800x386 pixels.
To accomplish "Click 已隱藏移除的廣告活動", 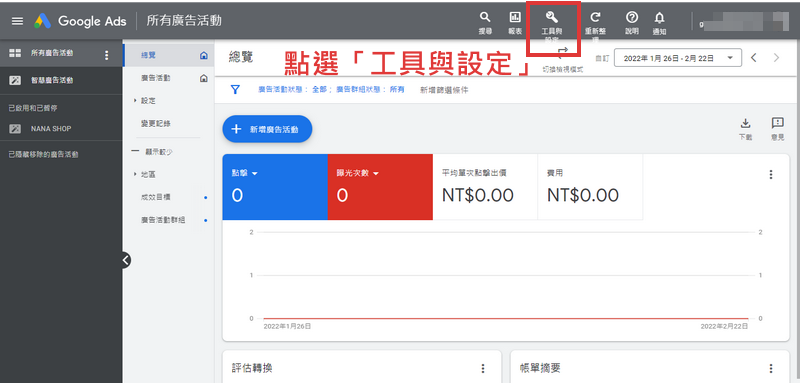I will point(43,154).
